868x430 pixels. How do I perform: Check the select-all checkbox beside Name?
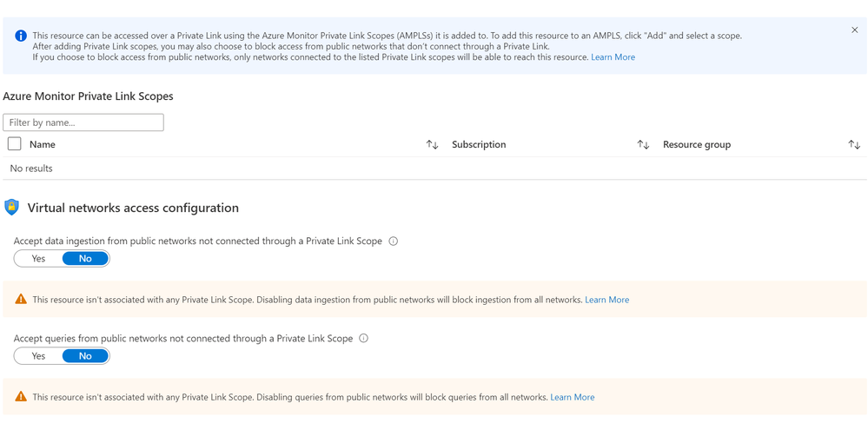[14, 144]
